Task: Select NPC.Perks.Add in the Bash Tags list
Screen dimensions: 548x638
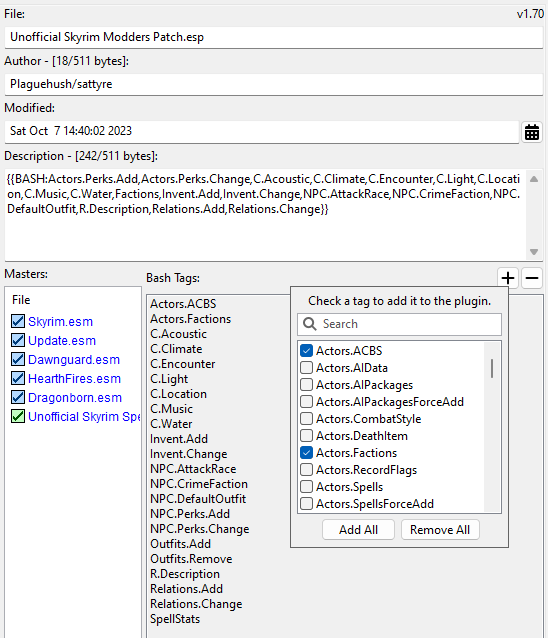Action: tap(190, 514)
